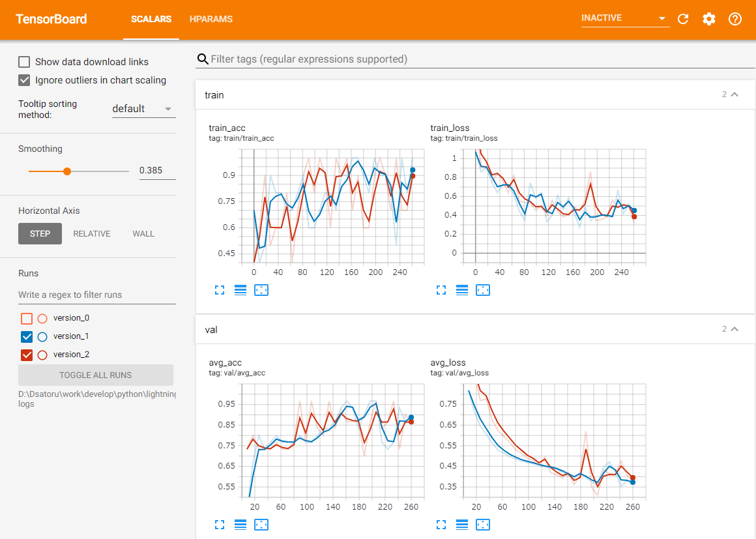Open the INACTIVE plugins dropdown
This screenshot has width=756, height=539.
coord(626,18)
